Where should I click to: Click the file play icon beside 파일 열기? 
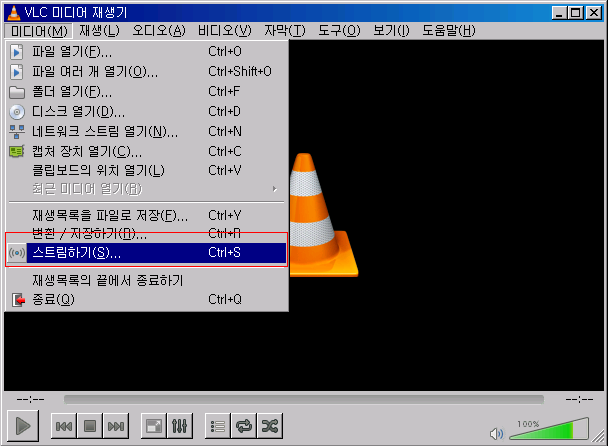pyautogui.click(x=16, y=52)
